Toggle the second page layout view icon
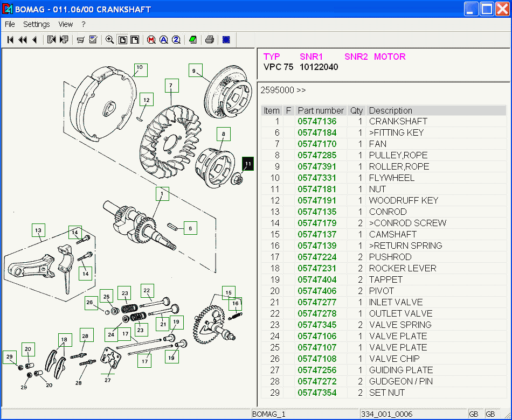This screenshot has height=420, width=512. tap(135, 40)
